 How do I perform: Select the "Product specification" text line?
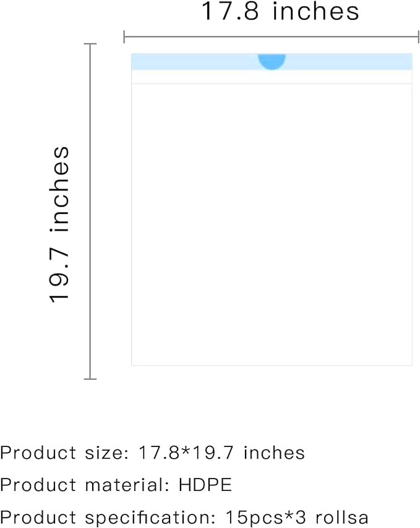(x=184, y=517)
